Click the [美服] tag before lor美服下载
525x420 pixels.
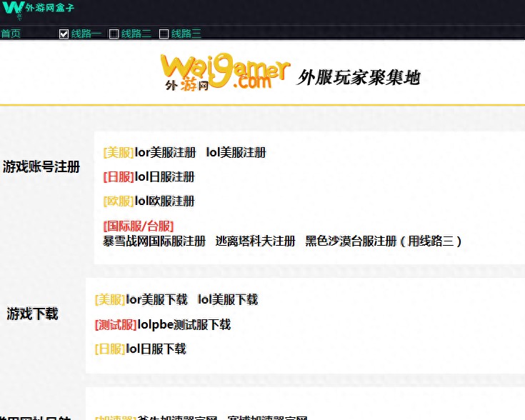click(110, 300)
